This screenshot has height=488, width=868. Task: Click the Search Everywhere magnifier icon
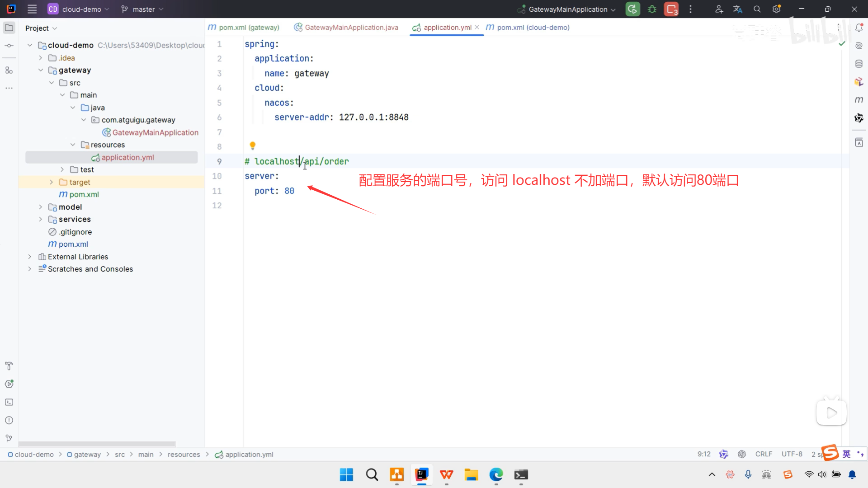[x=757, y=9]
